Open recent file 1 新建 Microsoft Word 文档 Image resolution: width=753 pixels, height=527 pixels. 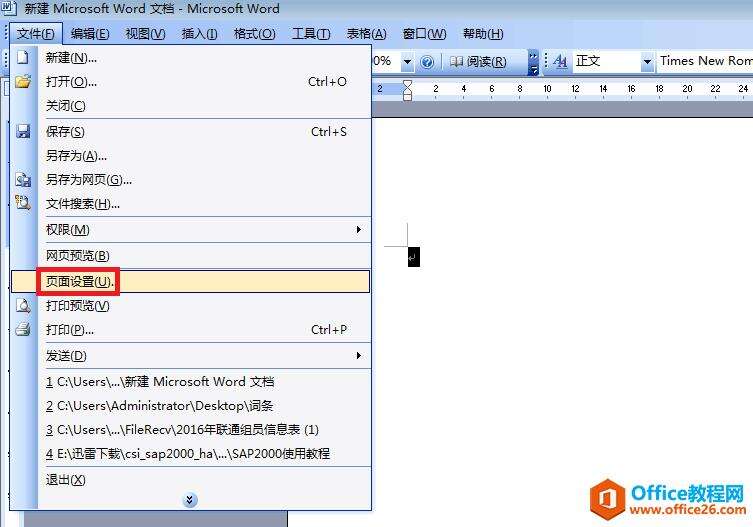tap(190, 382)
